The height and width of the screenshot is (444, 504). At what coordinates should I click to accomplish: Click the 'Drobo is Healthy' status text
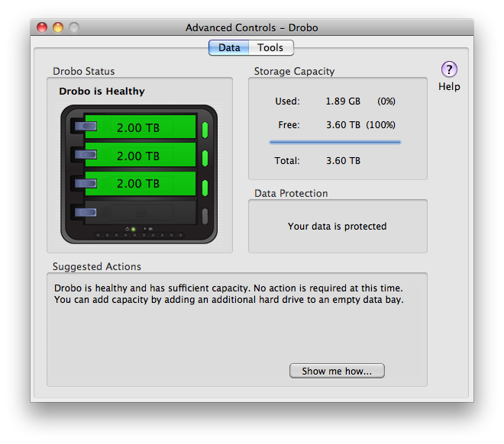(x=102, y=92)
